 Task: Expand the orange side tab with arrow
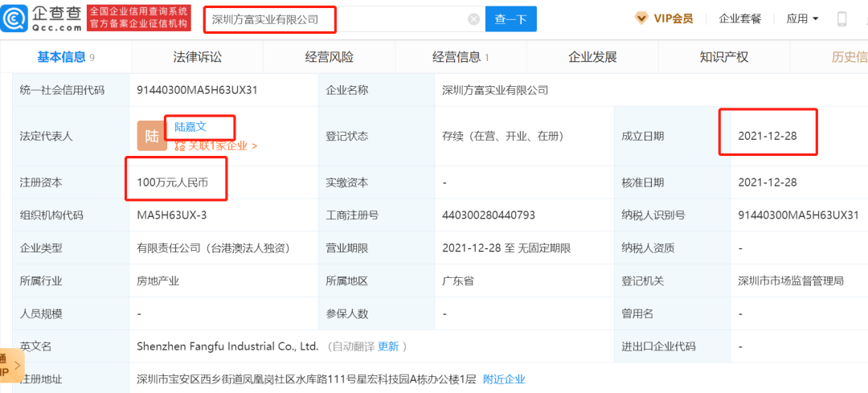(11, 366)
